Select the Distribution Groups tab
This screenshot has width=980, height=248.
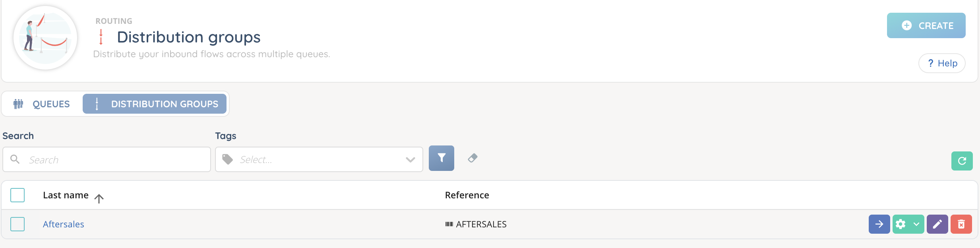[155, 104]
